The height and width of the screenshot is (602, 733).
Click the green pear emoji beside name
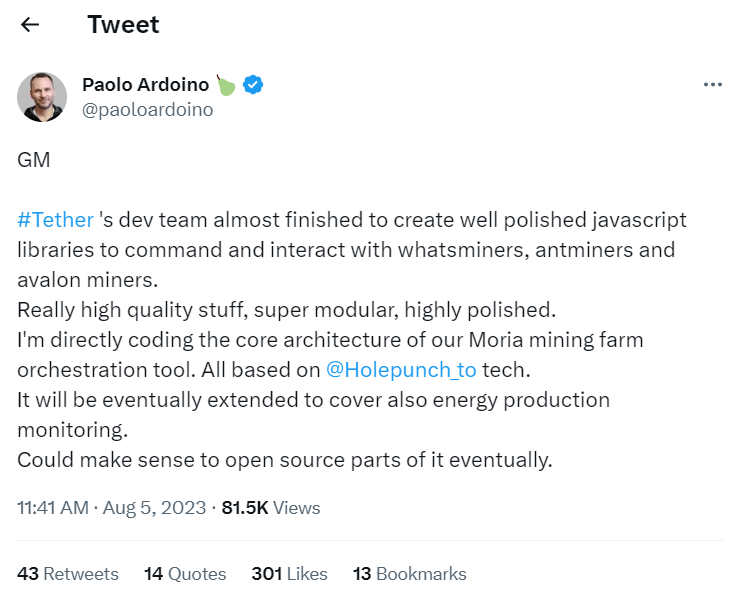click(x=226, y=85)
